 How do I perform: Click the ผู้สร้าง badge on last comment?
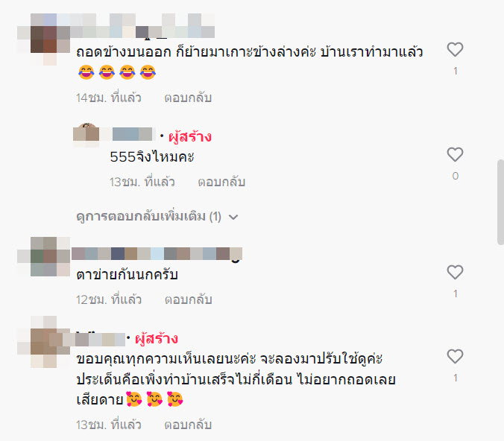(x=157, y=338)
